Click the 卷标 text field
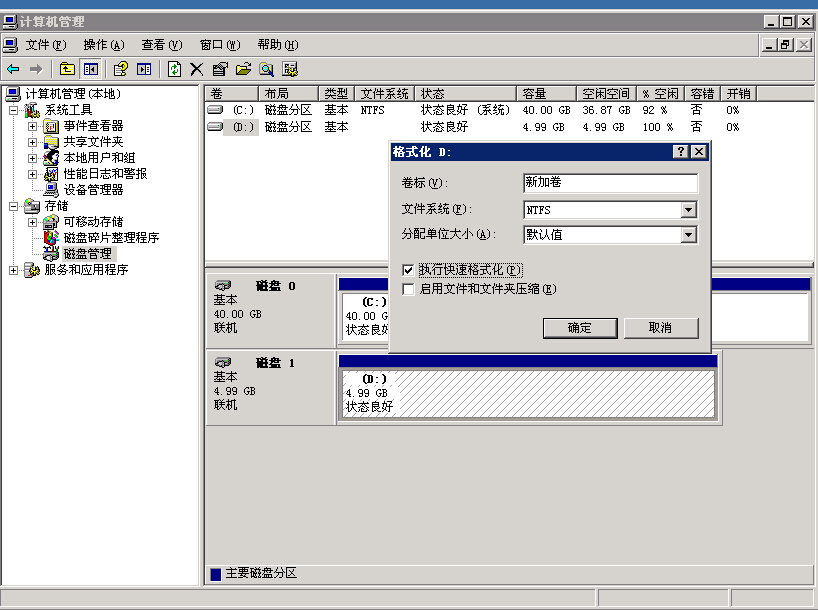This screenshot has height=610, width=818. [x=609, y=183]
